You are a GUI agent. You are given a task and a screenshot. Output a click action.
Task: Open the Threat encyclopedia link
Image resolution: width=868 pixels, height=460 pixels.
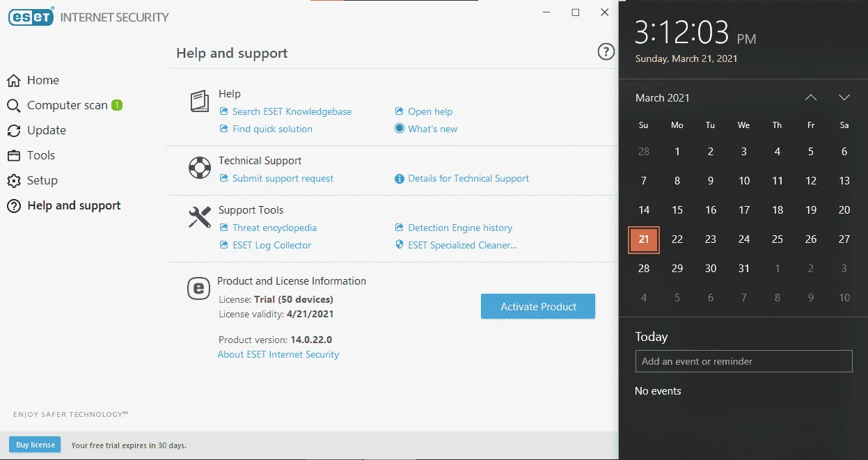coord(274,228)
